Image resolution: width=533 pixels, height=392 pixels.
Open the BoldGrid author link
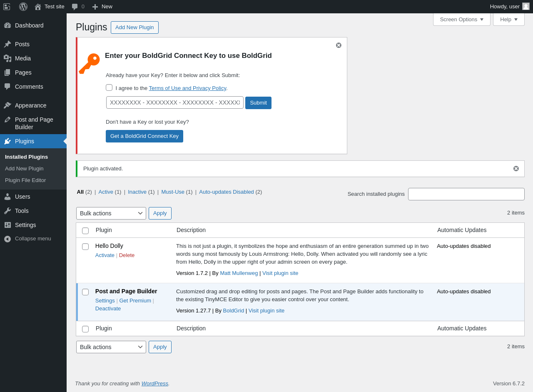pos(234,310)
